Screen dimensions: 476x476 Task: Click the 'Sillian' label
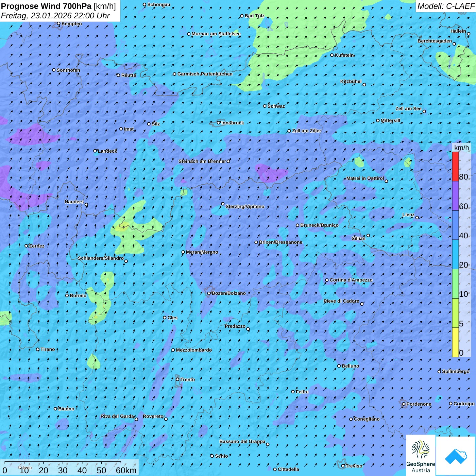(x=358, y=238)
